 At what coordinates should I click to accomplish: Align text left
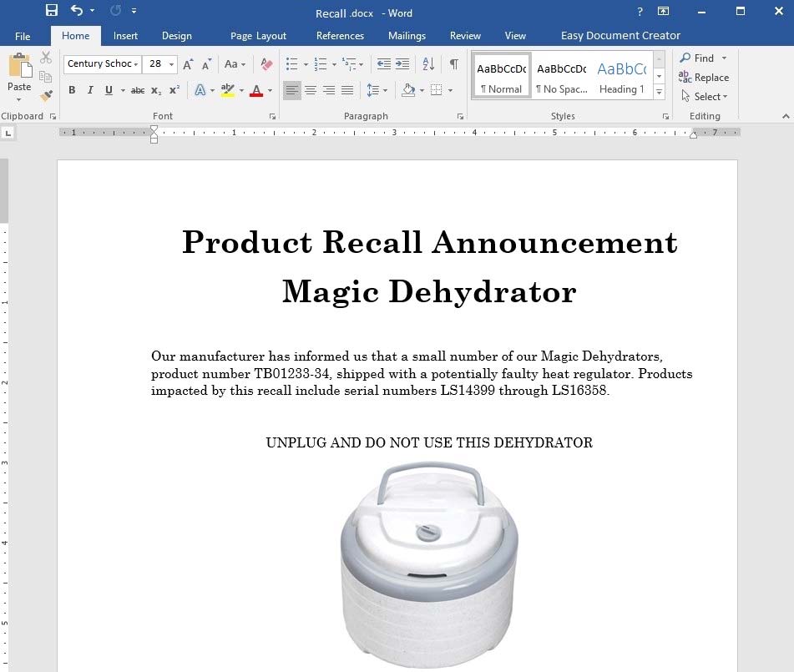click(x=292, y=91)
